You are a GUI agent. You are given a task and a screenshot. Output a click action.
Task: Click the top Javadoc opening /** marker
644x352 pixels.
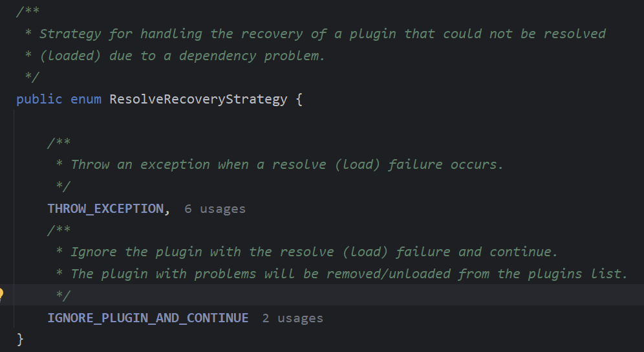click(x=28, y=12)
